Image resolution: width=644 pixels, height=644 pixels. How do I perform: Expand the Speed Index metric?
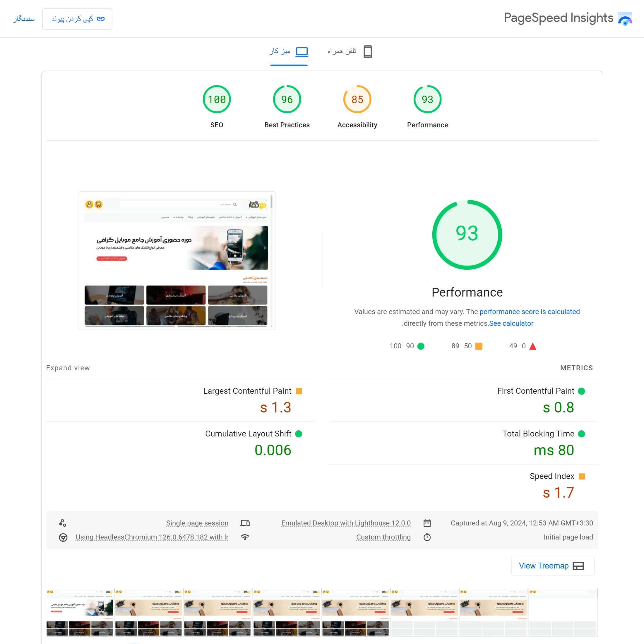[x=552, y=476]
